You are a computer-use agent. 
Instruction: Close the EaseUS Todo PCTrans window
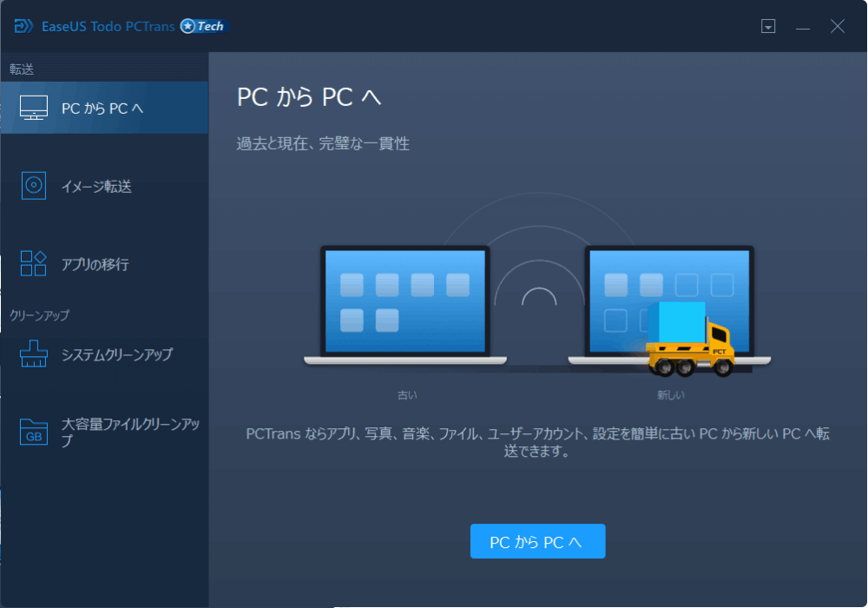point(837,26)
